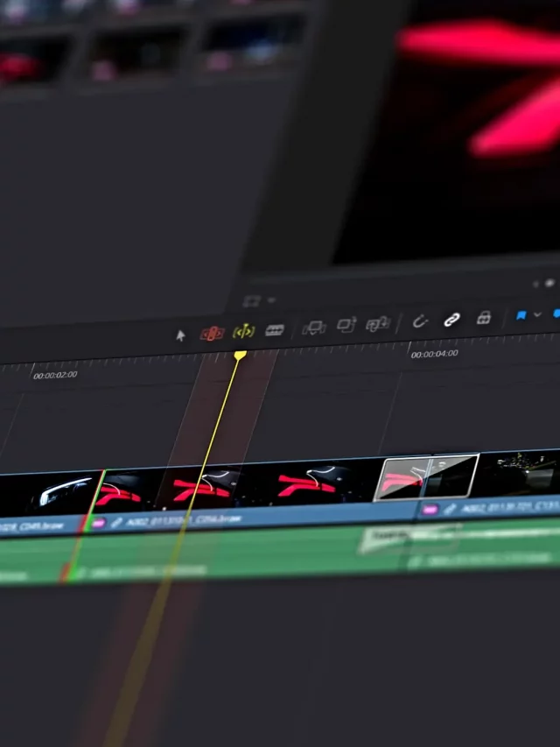Click the viewer overlay icon below the preview

click(x=251, y=301)
